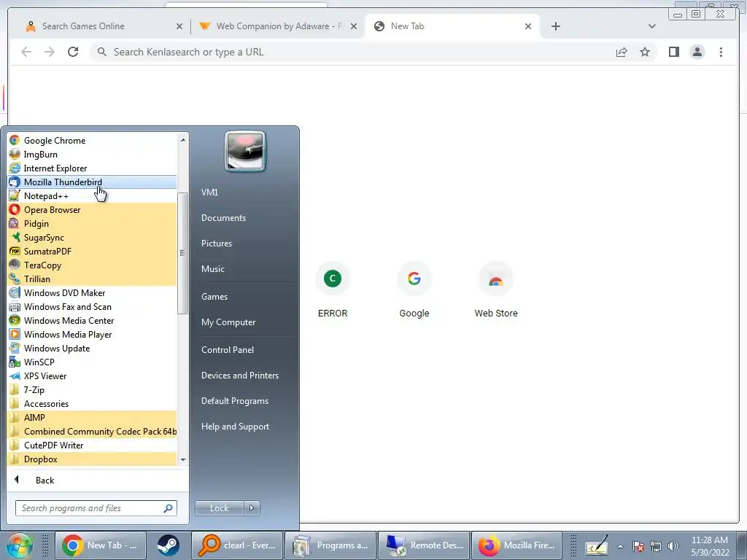
Task: Open the Chrome tab search chevron
Action: click(651, 26)
